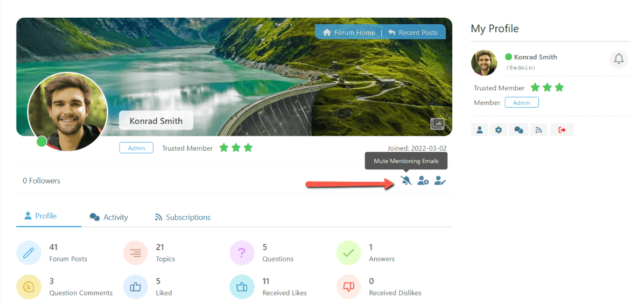Click the green online status dot on avatar
Screen dimensions: 644x305
41,141
